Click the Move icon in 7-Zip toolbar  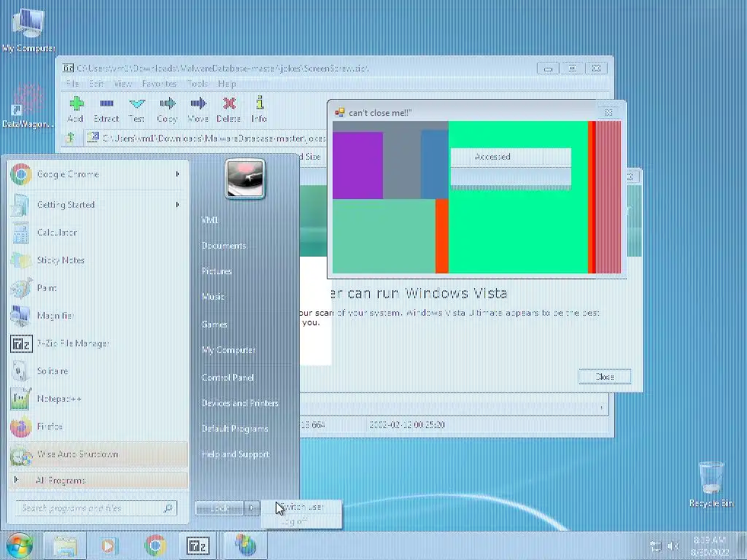(x=198, y=104)
